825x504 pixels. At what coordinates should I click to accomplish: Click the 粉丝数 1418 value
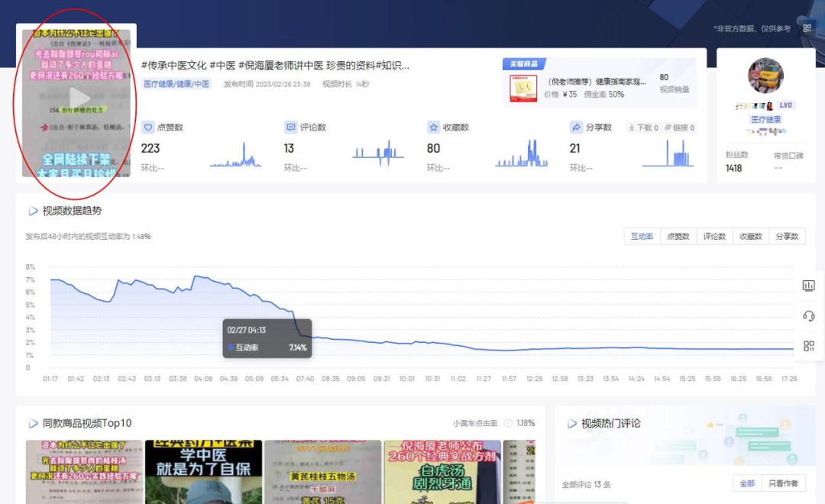point(733,168)
